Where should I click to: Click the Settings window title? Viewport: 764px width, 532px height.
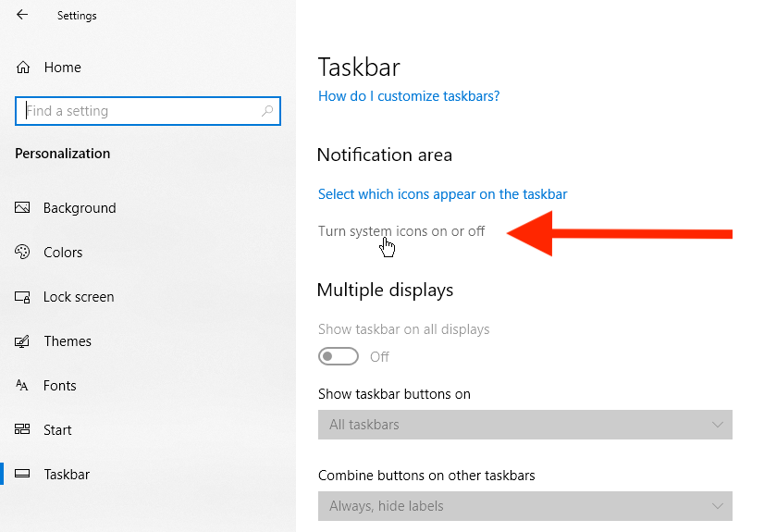point(77,16)
